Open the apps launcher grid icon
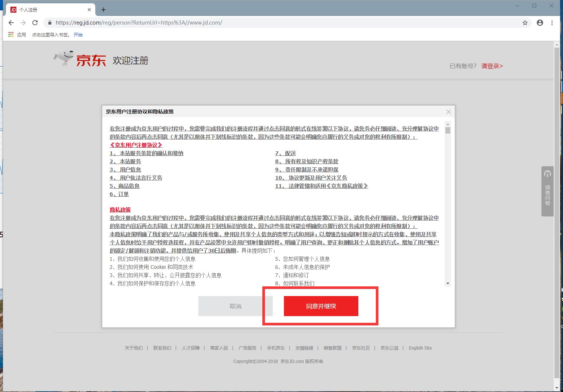Viewport: 563px width, 392px height. [10, 34]
